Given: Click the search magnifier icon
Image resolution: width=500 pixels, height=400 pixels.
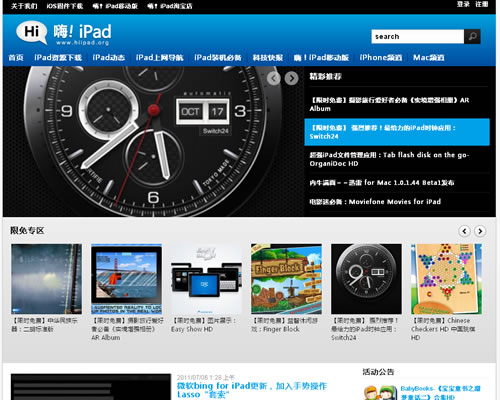Looking at the screenshot, I should (472, 36).
